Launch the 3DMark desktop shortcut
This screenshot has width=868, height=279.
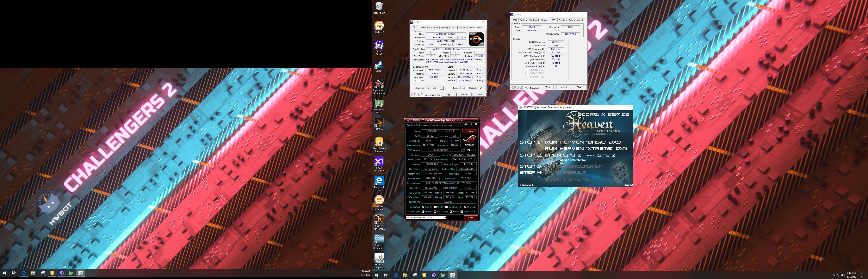pyautogui.click(x=379, y=124)
